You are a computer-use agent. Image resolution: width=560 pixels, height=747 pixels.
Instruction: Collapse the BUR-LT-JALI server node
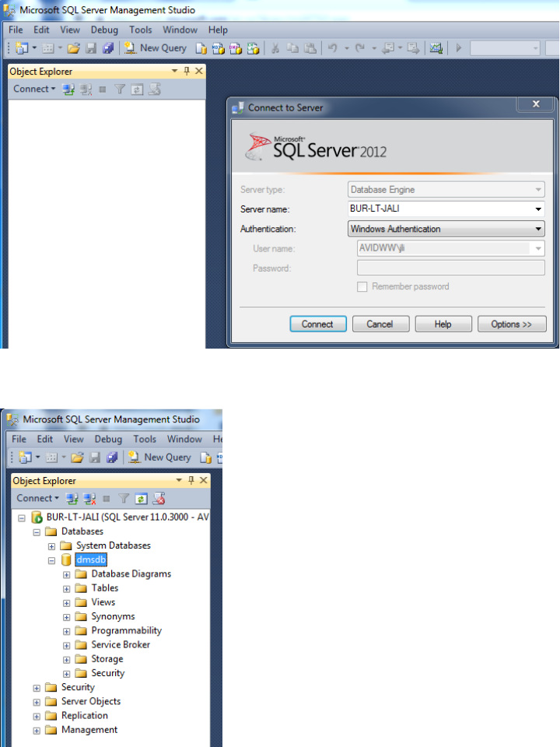pyautogui.click(x=22, y=518)
